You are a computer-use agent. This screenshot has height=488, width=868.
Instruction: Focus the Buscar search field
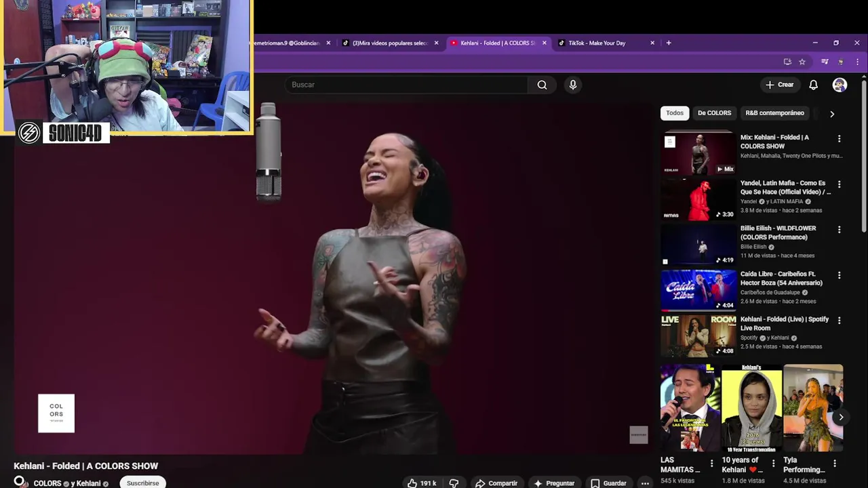click(407, 85)
